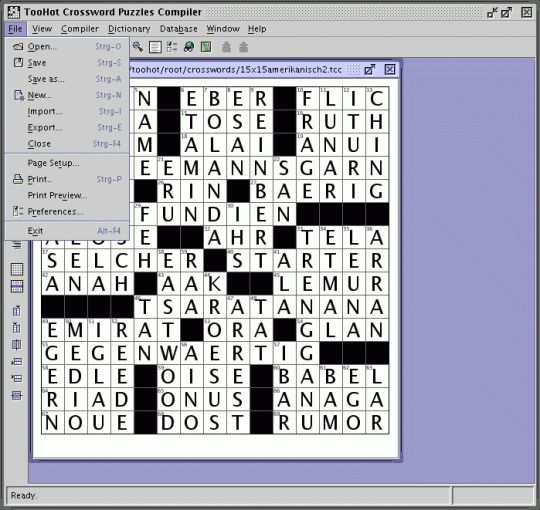The image size is (540, 510).
Task: Click the insert row below sidebar icon
Action: [x=17, y=378]
